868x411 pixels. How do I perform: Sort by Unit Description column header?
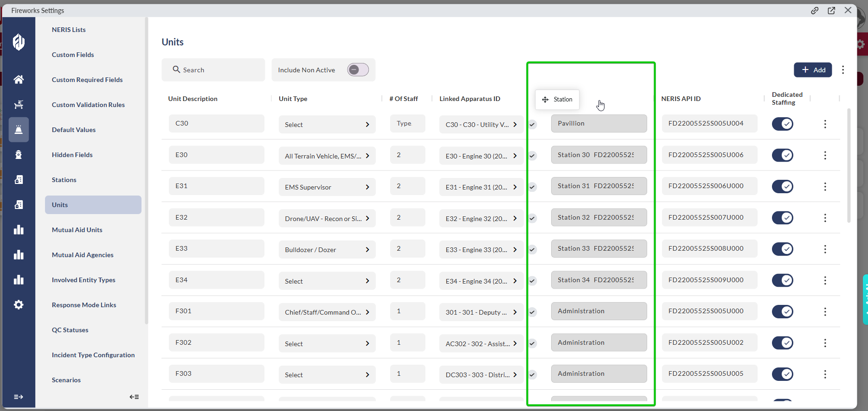[x=193, y=99]
